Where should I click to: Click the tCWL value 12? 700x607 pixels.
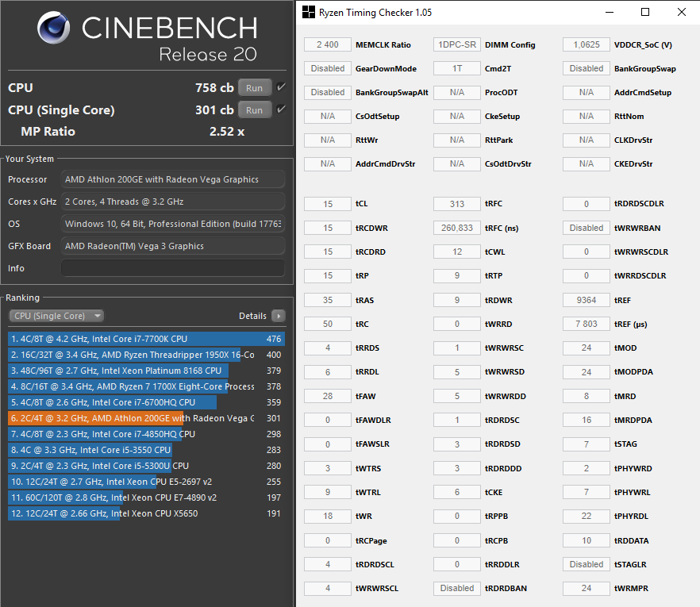457,252
